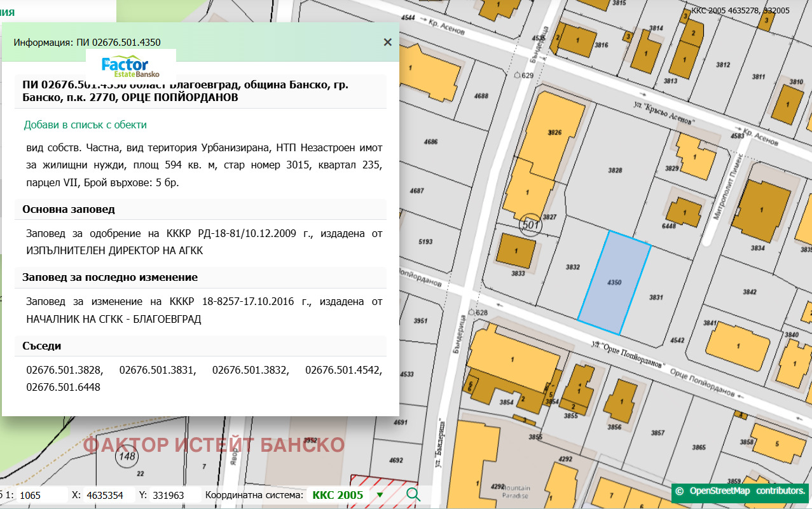This screenshot has width=812, height=509.
Task: Click the circled 501 district marker
Action: [x=530, y=224]
